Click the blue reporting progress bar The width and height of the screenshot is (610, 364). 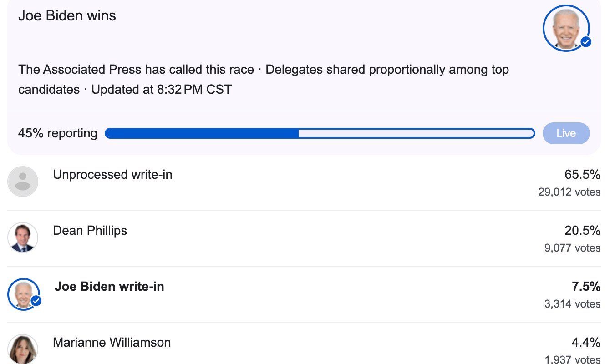coord(320,133)
